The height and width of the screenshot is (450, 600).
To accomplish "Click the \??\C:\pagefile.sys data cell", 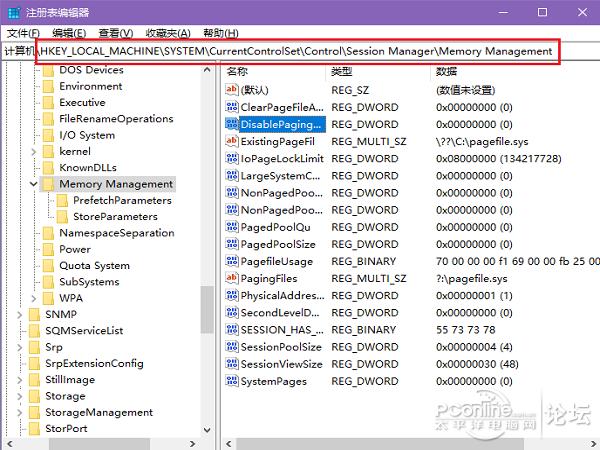I will tap(482, 142).
